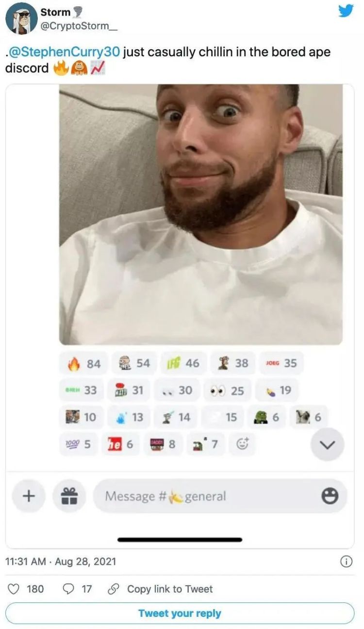Type in the Message #general field

pyautogui.click(x=204, y=496)
